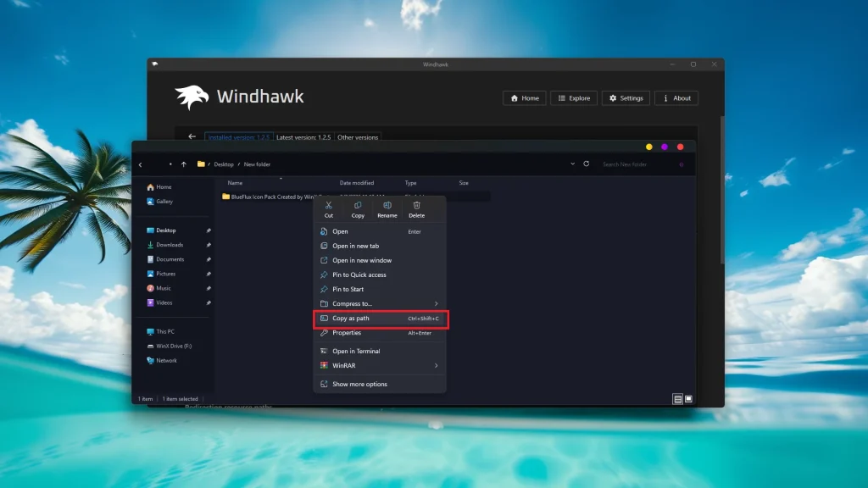This screenshot has width=868, height=488.
Task: Switch to large thumbnails view icon
Action: (x=688, y=399)
